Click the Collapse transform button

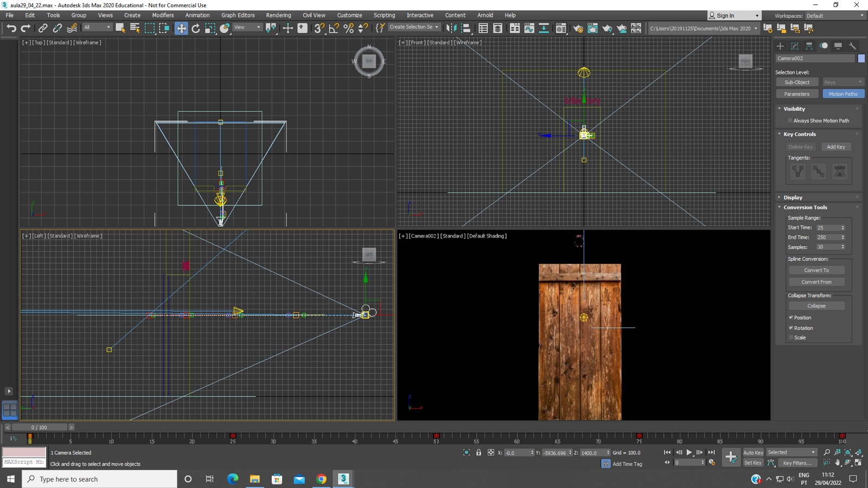pos(816,306)
